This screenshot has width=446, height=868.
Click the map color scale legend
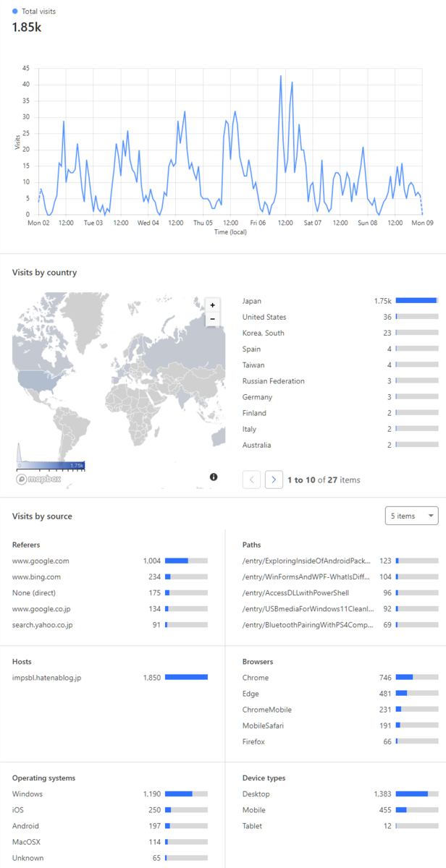51,465
